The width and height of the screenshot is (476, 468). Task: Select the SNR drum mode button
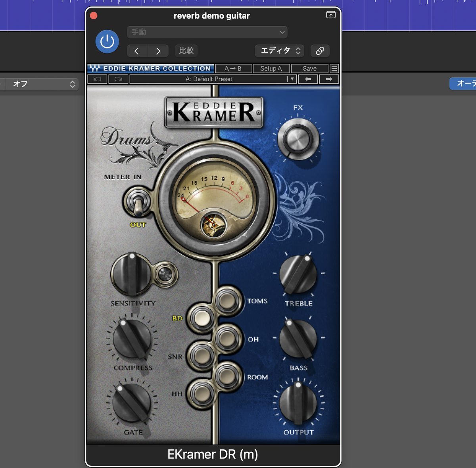coord(202,356)
